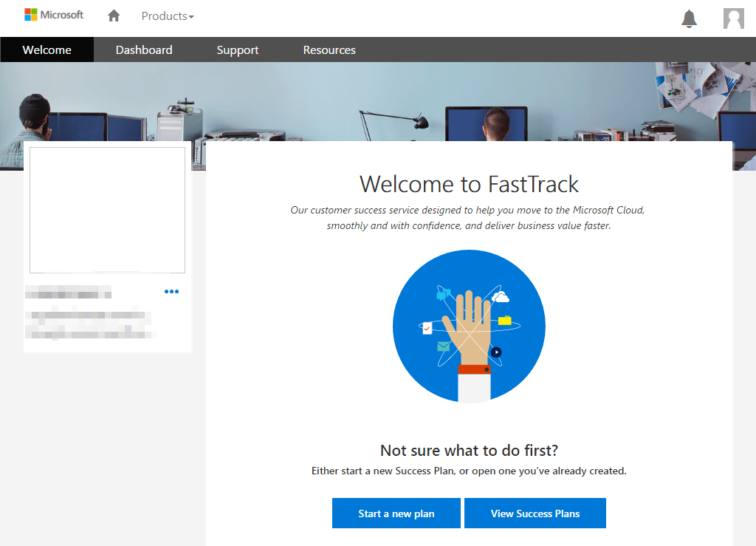Go to home via house icon
Viewport: 756px width, 546px height.
tap(114, 16)
